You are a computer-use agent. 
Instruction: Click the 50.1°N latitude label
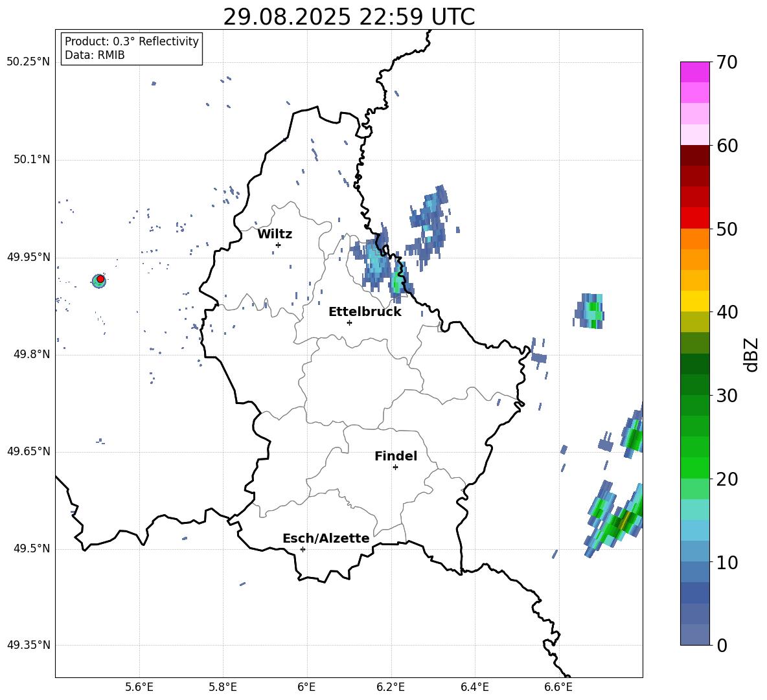(32, 159)
